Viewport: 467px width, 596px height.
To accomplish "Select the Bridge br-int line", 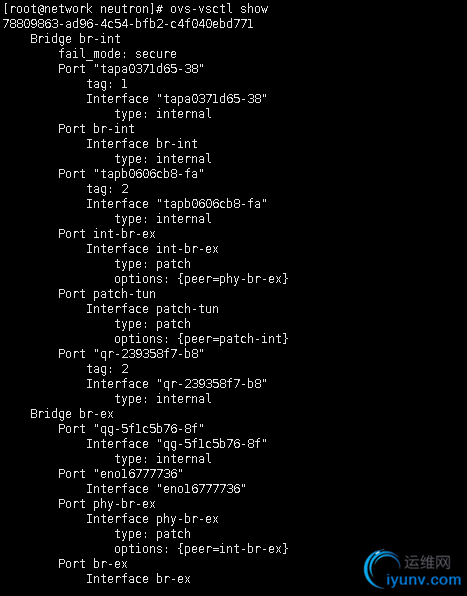I will click(75, 39).
